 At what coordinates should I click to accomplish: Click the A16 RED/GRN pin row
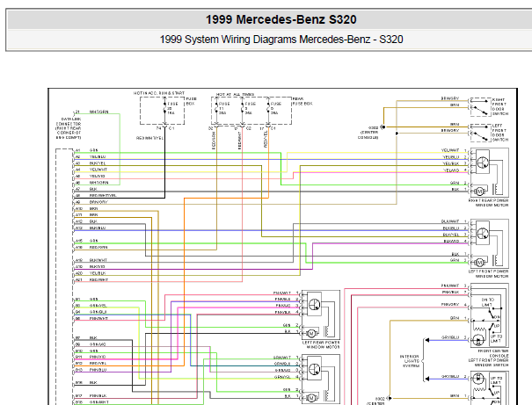click(x=91, y=248)
